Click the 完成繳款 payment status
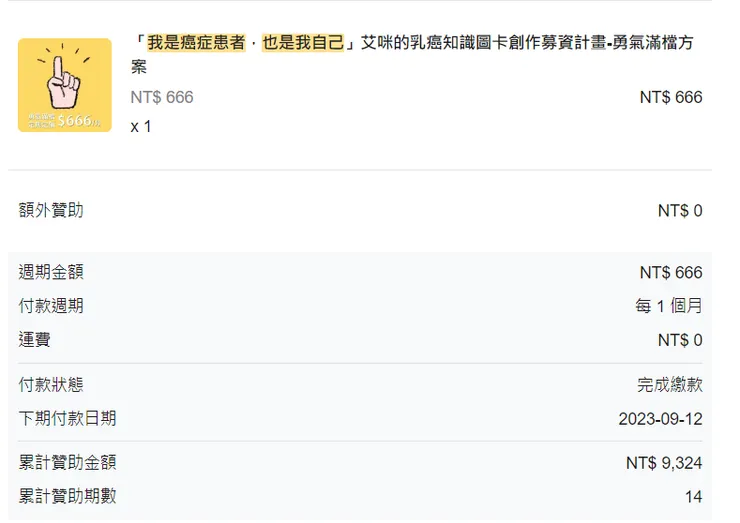 [670, 385]
